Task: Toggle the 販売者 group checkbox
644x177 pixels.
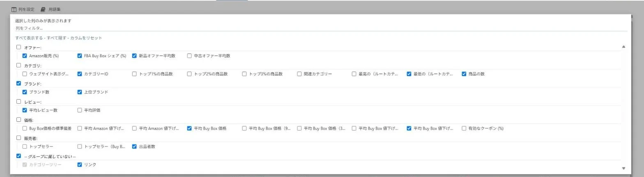Action: pos(18,137)
